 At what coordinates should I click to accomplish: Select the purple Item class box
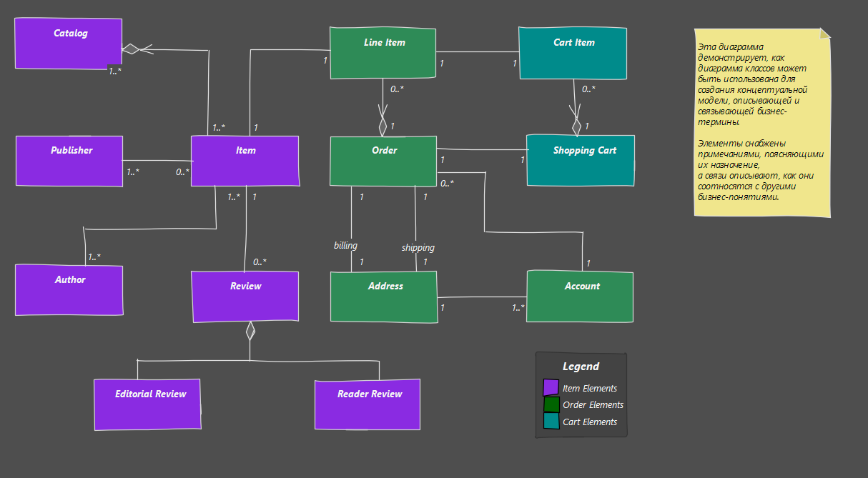click(x=245, y=160)
